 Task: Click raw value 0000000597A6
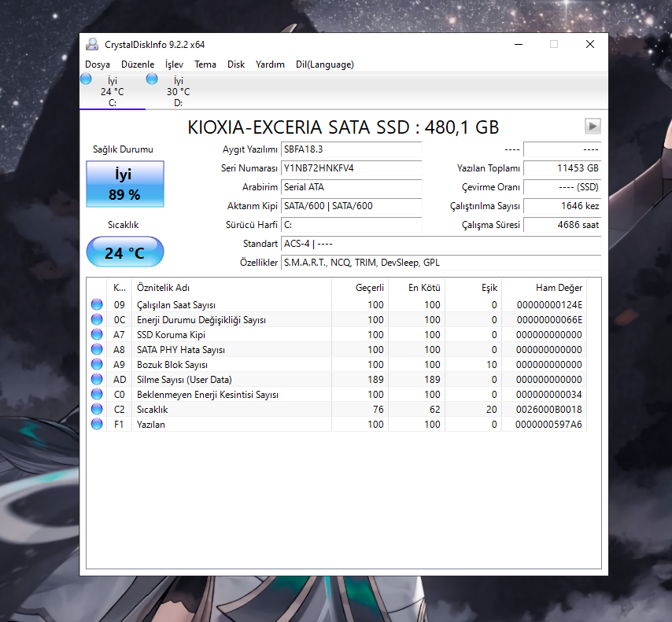tap(548, 425)
